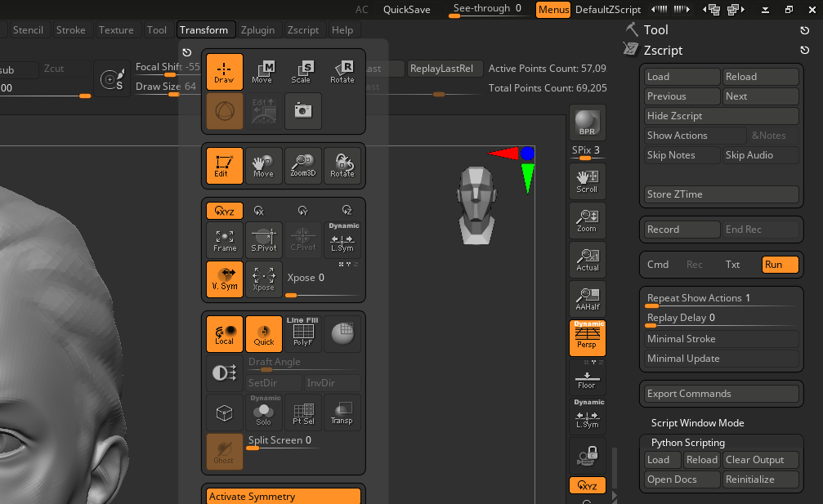Toggle V. Sym symmetry button

click(224, 279)
